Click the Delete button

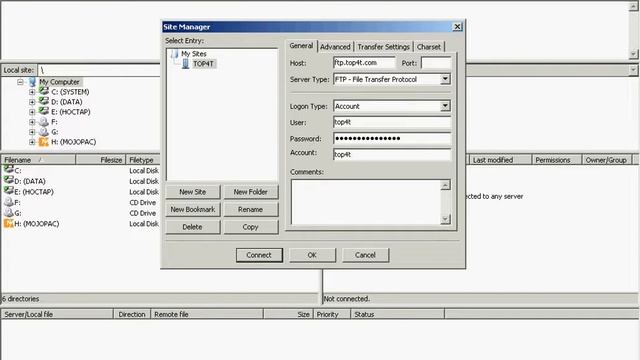tap(193, 227)
